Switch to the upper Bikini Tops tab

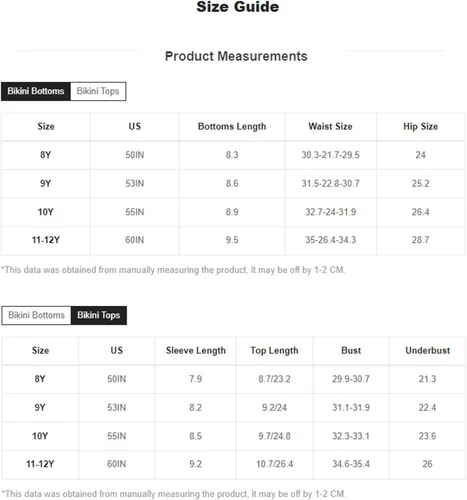click(x=98, y=91)
